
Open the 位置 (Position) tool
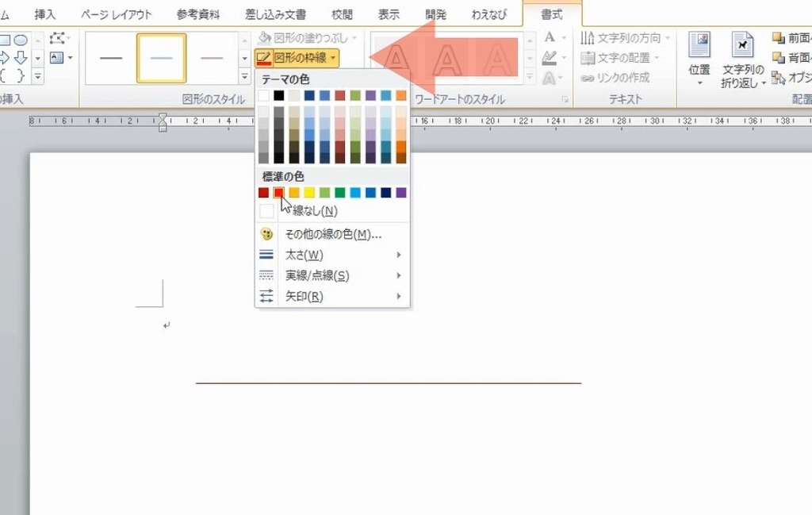point(699,60)
